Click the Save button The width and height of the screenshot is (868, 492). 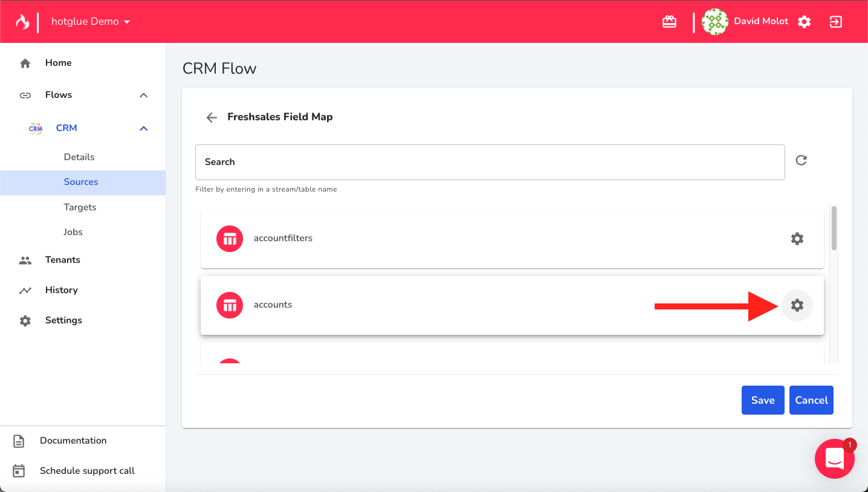pos(763,400)
